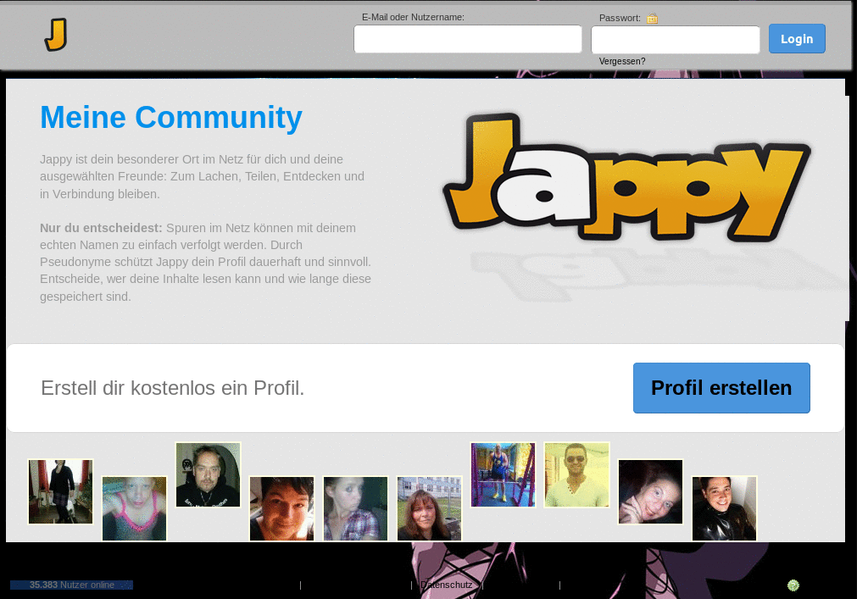Open profile photo of woman in plaid shirt

(x=355, y=509)
